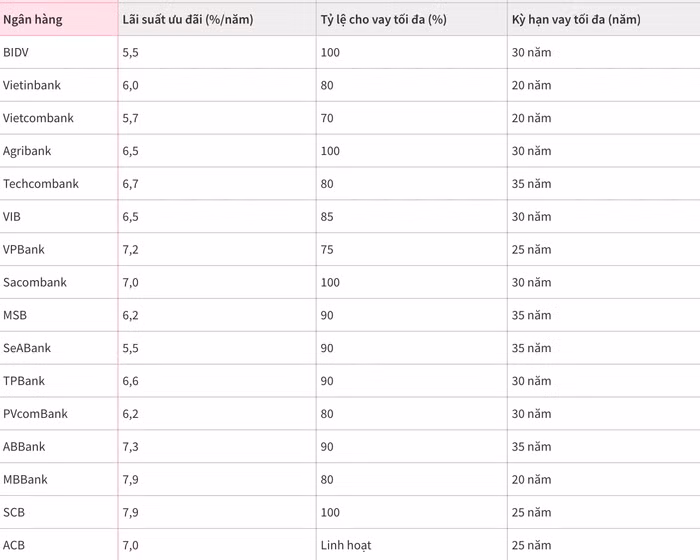Click the Vietinbank row name
The image size is (700, 560).
pos(31,85)
